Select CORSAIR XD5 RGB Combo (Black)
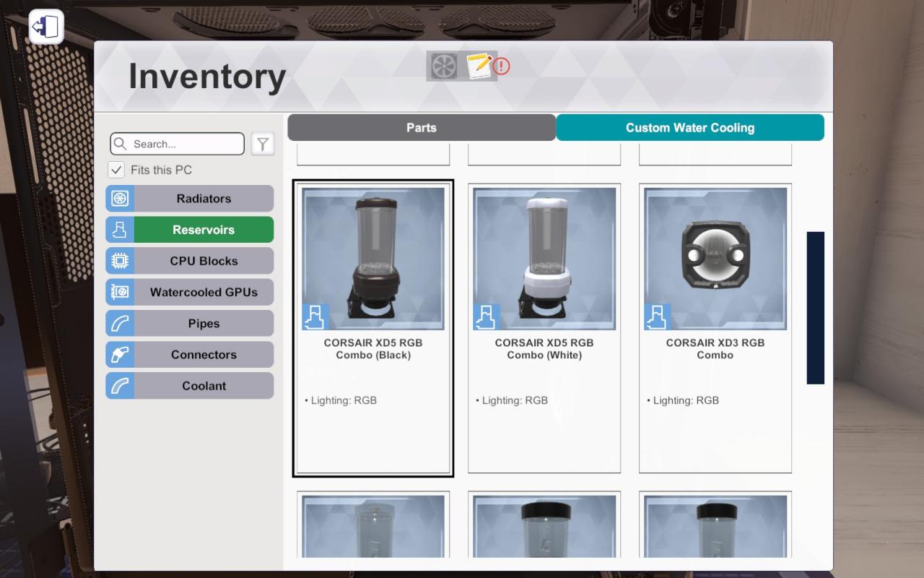Image resolution: width=924 pixels, height=578 pixels. click(373, 328)
